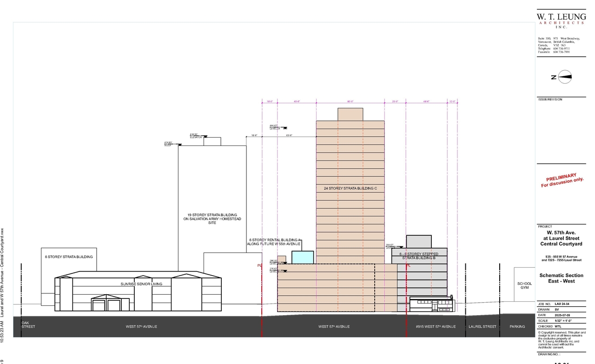This screenshot has height=364, width=595.
Task: Select the red 'ARCHITECTS' wordmark
Action: (561, 23)
